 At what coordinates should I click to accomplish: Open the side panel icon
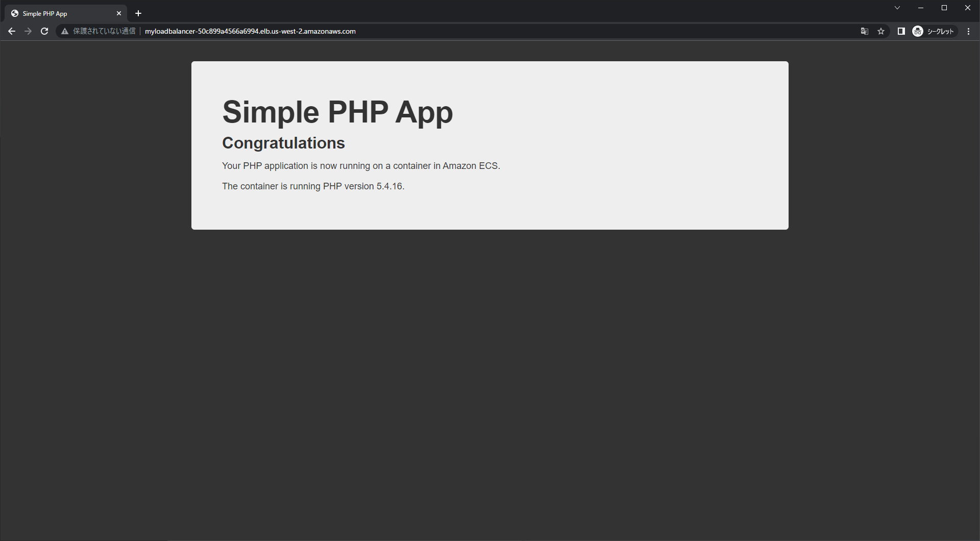901,31
